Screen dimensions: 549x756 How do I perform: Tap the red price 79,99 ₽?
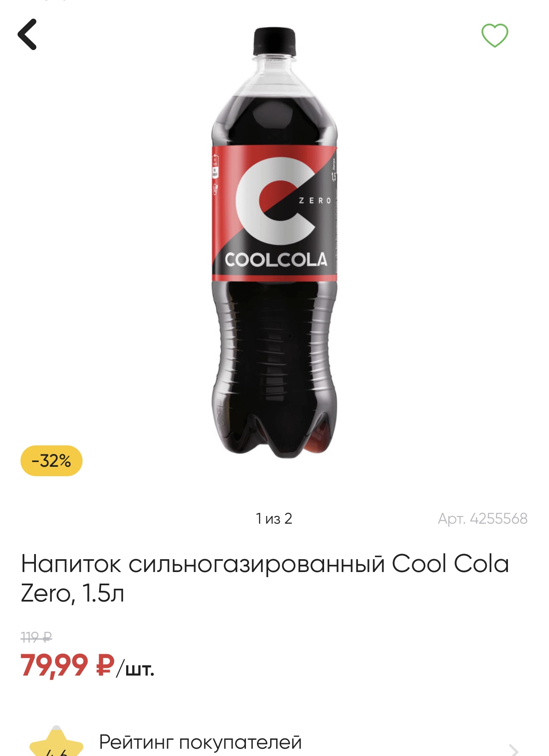point(68,665)
